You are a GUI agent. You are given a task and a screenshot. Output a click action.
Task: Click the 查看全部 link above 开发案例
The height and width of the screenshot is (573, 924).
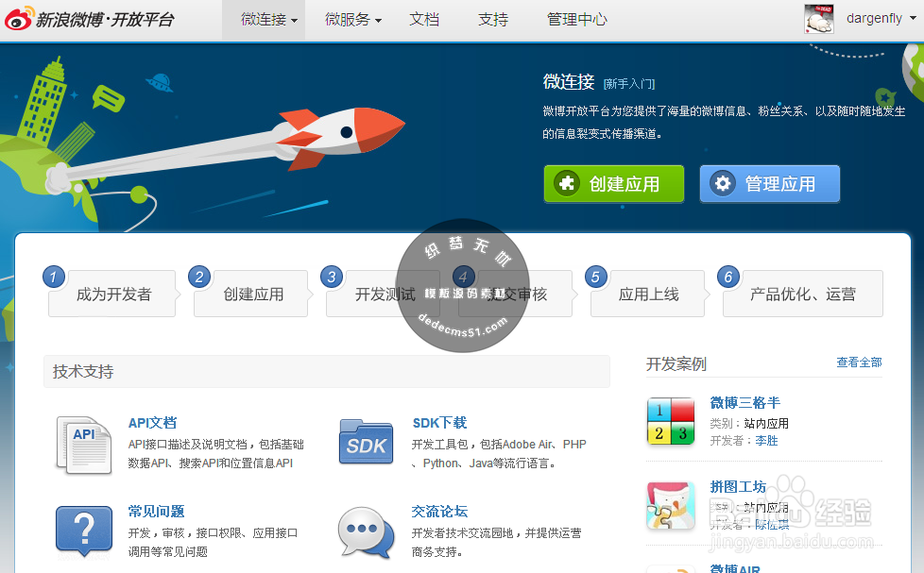[x=858, y=362]
